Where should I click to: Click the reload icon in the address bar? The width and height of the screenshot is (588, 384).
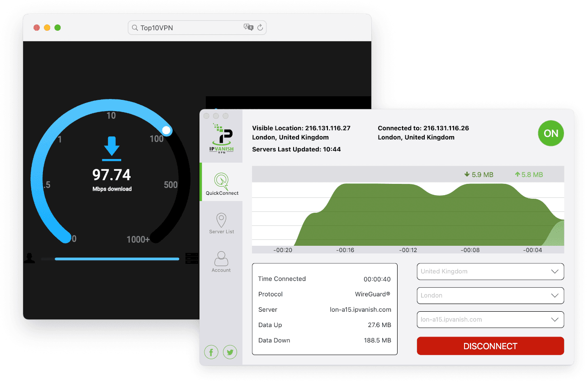260,28
